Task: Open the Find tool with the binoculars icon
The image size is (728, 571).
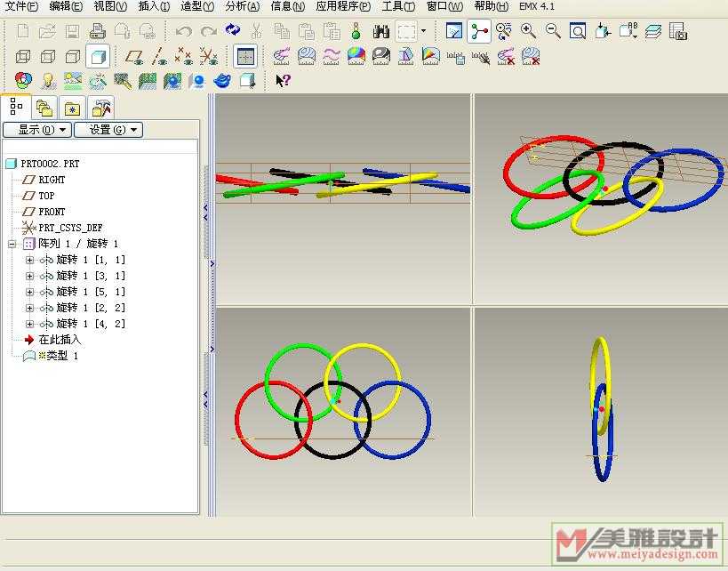Action: pos(381,31)
